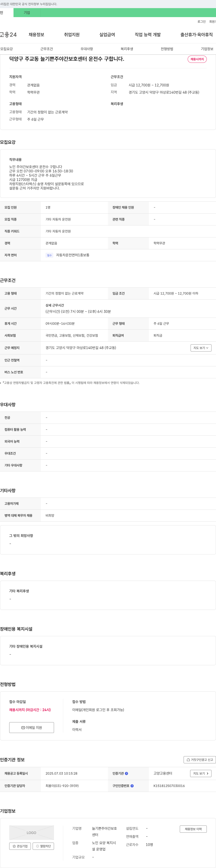Screen dimensions: 216x868
Task: Open the 출산휴가·육아휴직 menu
Action: (196, 35)
